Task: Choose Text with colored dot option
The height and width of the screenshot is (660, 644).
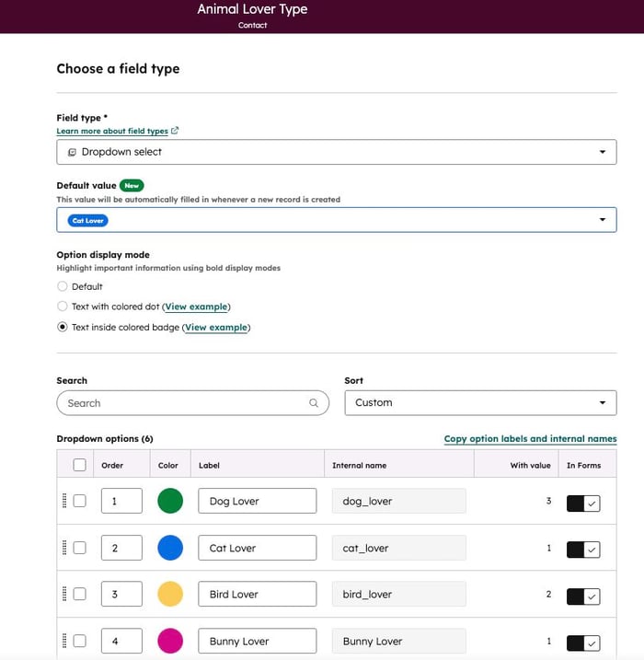Action: [x=63, y=307]
